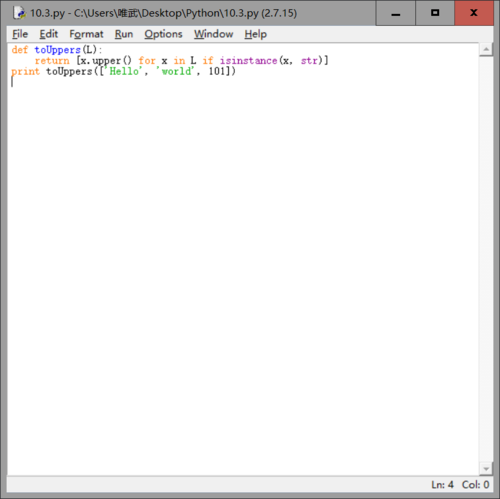Click the 'print' keyword on line three
The width and height of the screenshot is (500, 499).
coord(25,72)
